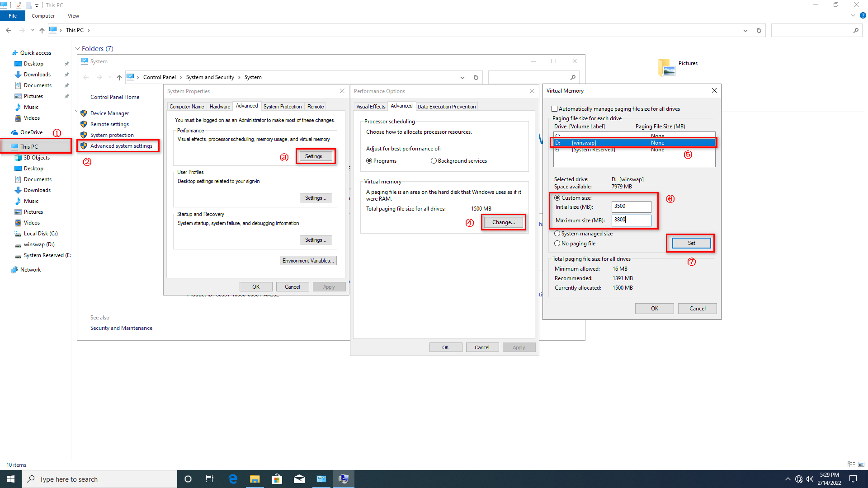
Task: Refresh the System control panel window
Action: click(476, 77)
